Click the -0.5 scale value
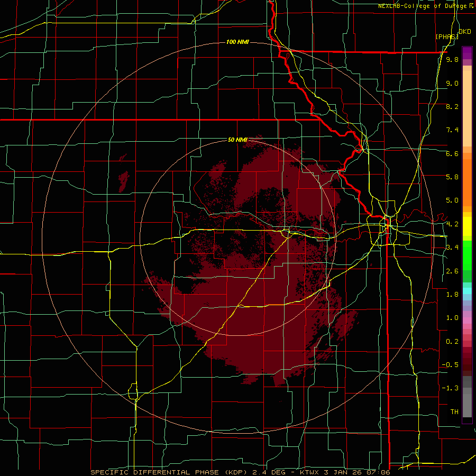Image resolution: width=476 pixels, height=476 pixels. pyautogui.click(x=450, y=365)
